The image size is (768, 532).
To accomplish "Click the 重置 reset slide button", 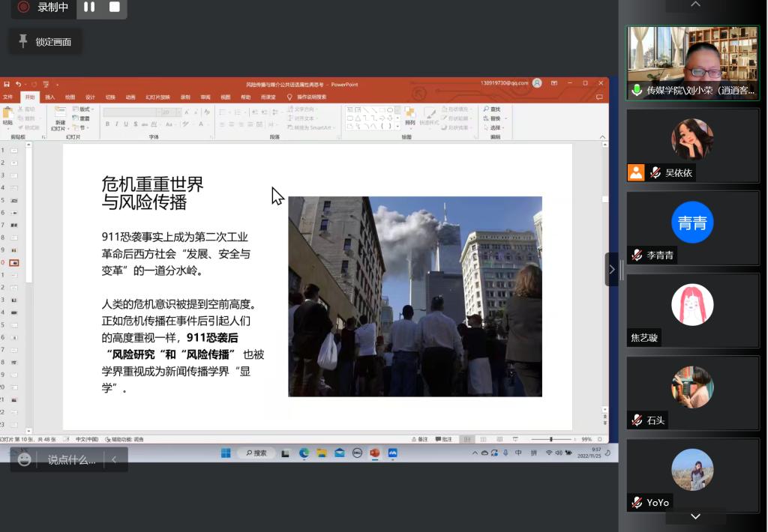I will click(x=81, y=118).
